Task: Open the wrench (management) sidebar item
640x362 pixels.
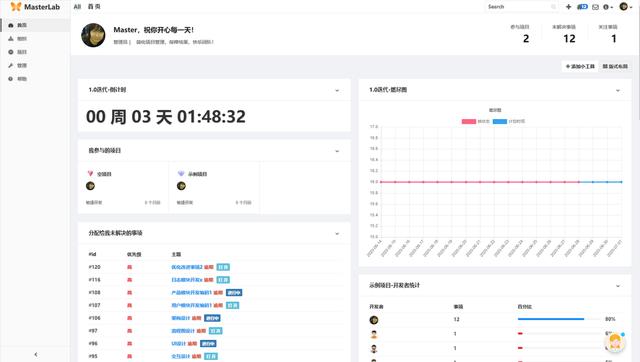Action: tap(35, 65)
